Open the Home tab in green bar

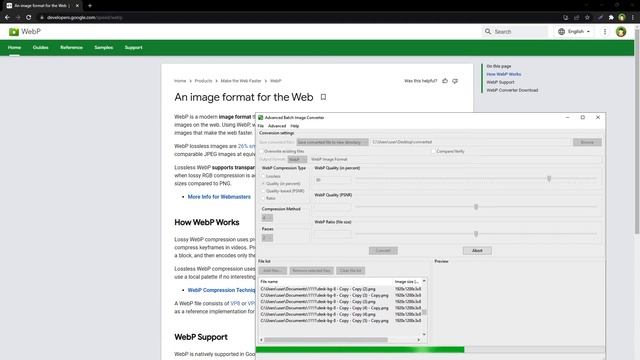click(x=14, y=47)
